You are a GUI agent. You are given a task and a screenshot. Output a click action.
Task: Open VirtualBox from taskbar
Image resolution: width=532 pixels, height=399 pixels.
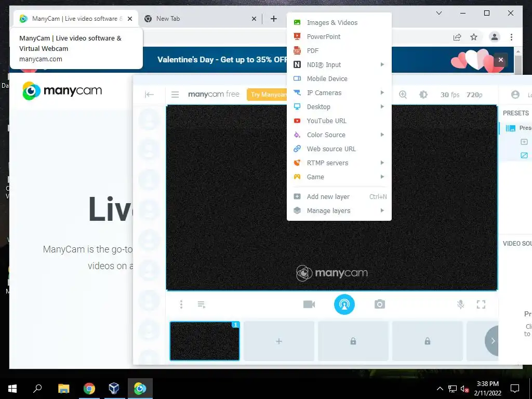(114, 388)
